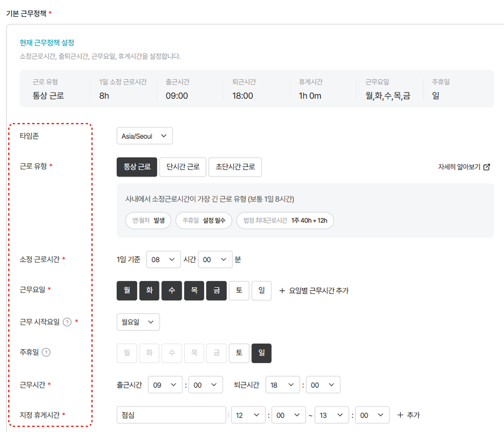The height and width of the screenshot is (432, 504).
Task: Toggle 금 in 근무요일 row
Action: tap(216, 290)
